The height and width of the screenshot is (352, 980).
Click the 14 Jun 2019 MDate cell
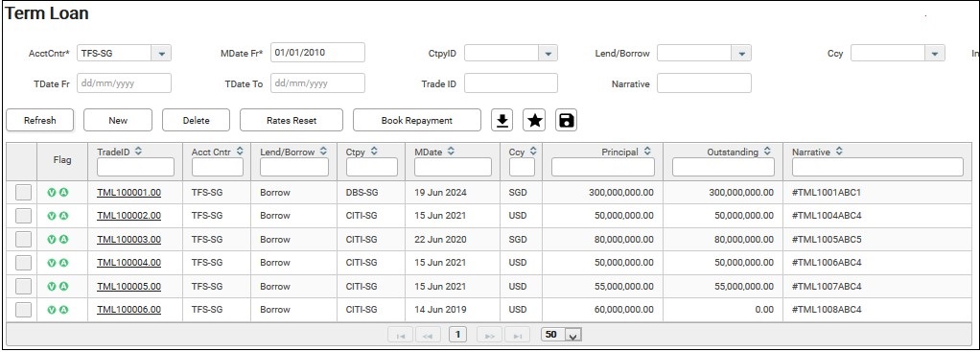pyautogui.click(x=440, y=310)
